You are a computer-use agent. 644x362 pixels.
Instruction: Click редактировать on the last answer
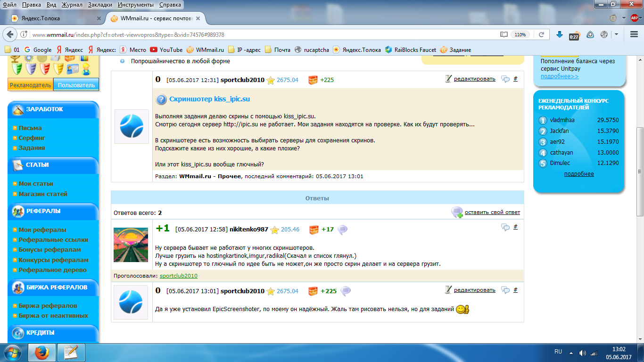pos(475,290)
